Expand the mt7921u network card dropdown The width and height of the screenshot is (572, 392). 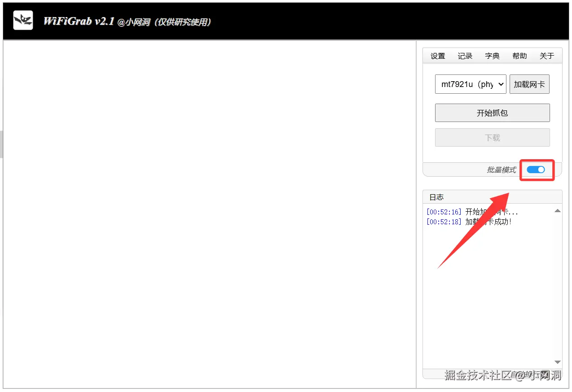[x=471, y=84]
